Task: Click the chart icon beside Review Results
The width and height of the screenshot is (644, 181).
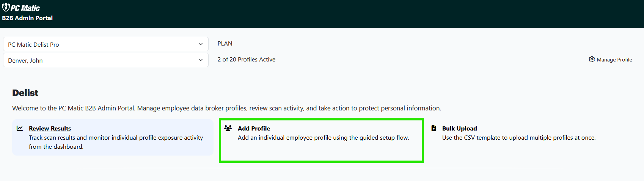Action: 20,128
